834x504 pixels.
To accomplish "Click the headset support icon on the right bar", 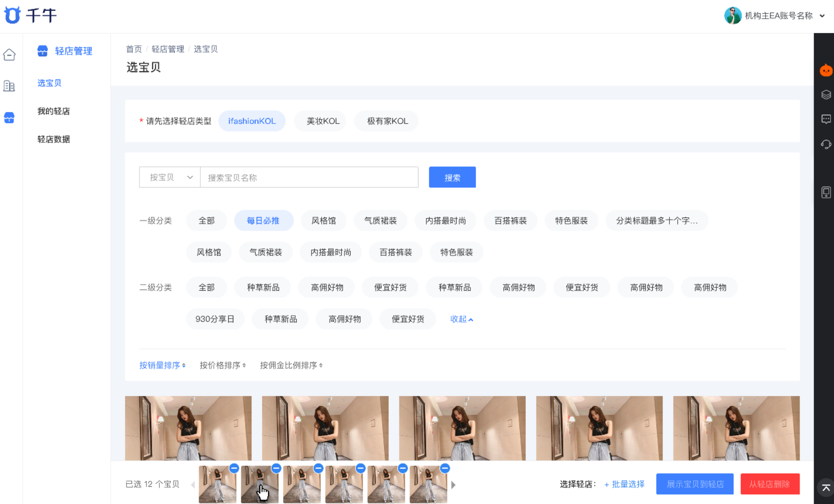I will (x=826, y=144).
